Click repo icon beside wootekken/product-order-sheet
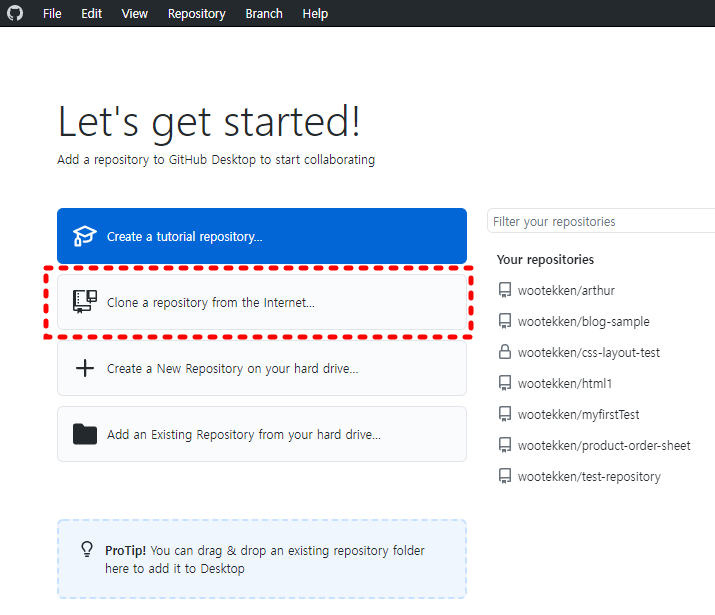715x615 pixels. (505, 445)
